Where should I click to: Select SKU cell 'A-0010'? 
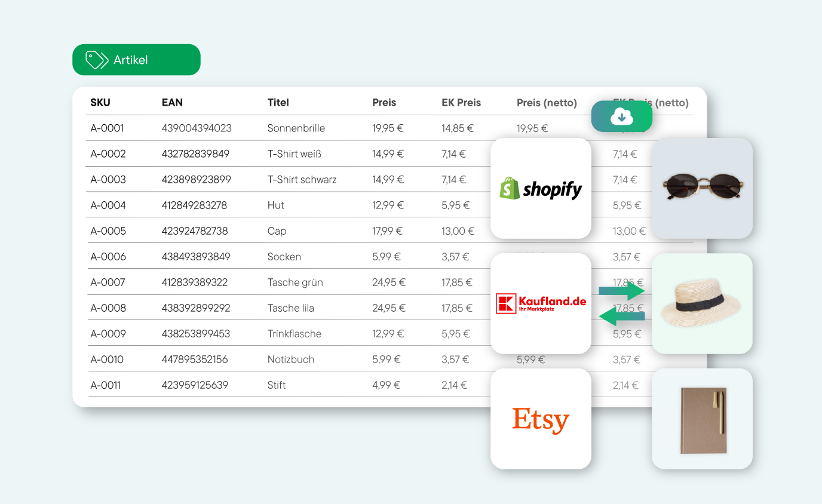click(107, 359)
